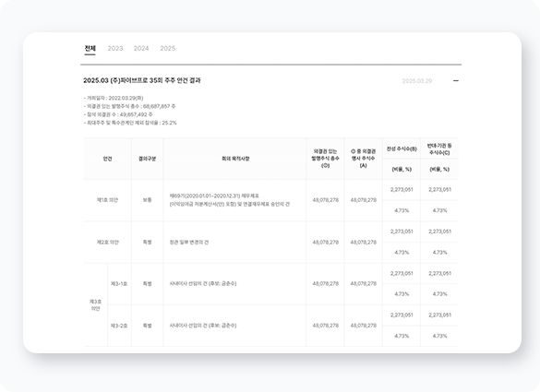
Task: Show results for the 2025 tab
Action: tap(168, 49)
